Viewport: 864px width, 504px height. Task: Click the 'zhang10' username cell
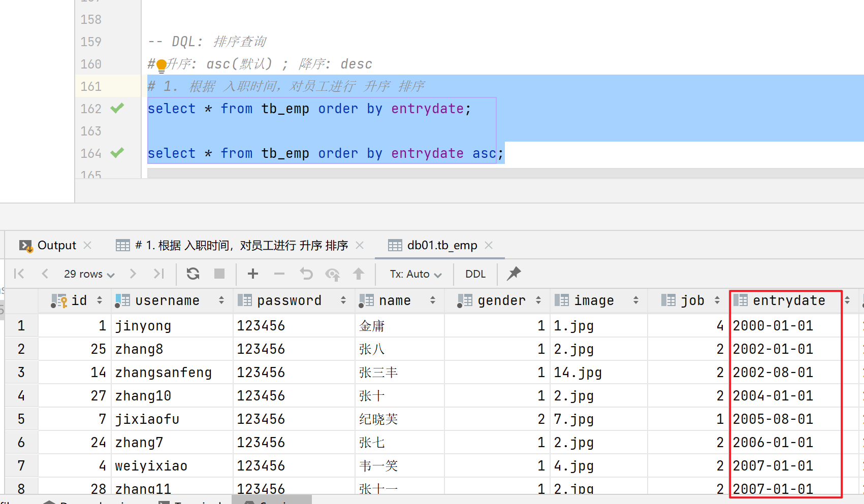click(172, 396)
